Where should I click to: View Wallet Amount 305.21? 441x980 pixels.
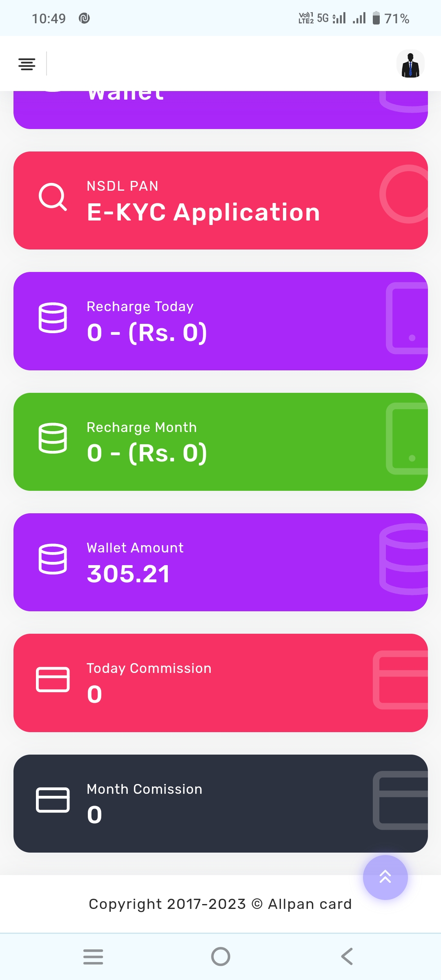pyautogui.click(x=128, y=574)
